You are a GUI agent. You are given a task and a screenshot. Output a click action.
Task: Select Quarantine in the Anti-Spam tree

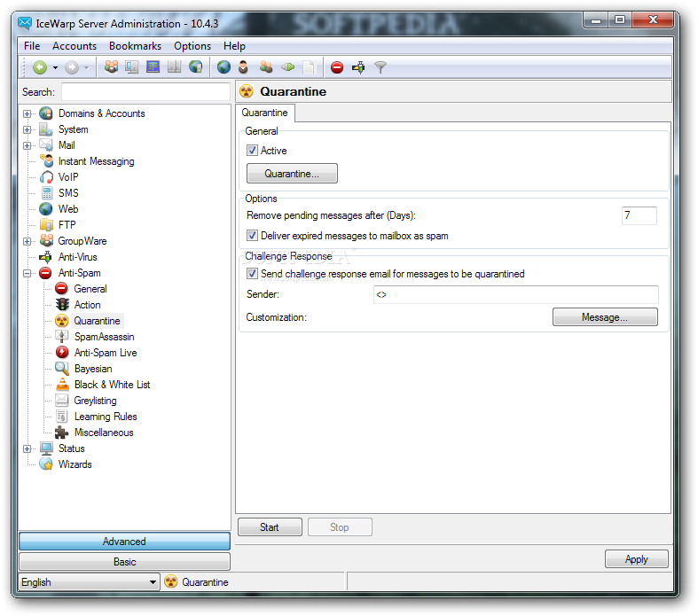[97, 321]
